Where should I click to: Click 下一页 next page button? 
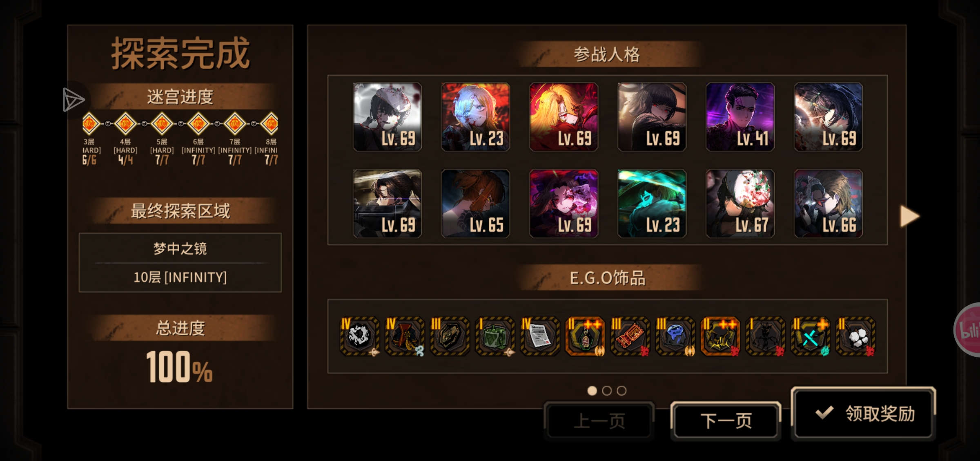click(726, 421)
